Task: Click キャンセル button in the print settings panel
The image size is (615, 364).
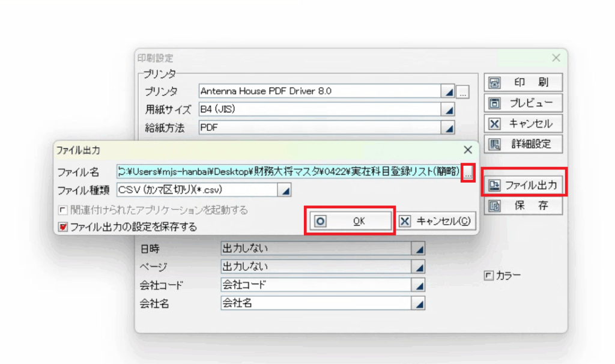Action: point(523,123)
